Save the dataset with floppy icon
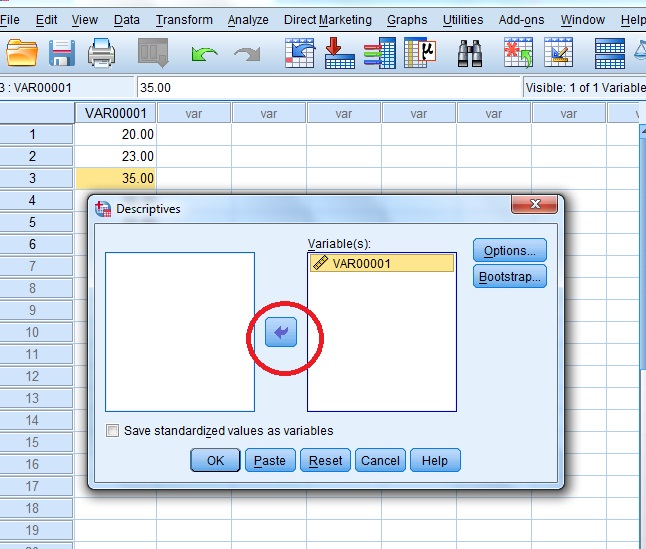The height and width of the screenshot is (549, 646). click(x=62, y=52)
